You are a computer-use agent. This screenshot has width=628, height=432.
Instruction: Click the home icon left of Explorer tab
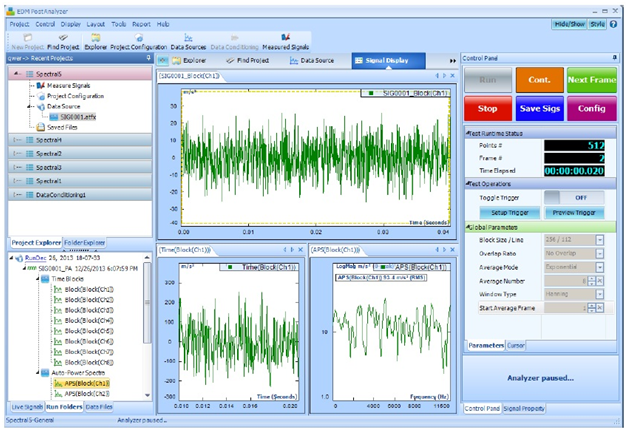(162, 60)
